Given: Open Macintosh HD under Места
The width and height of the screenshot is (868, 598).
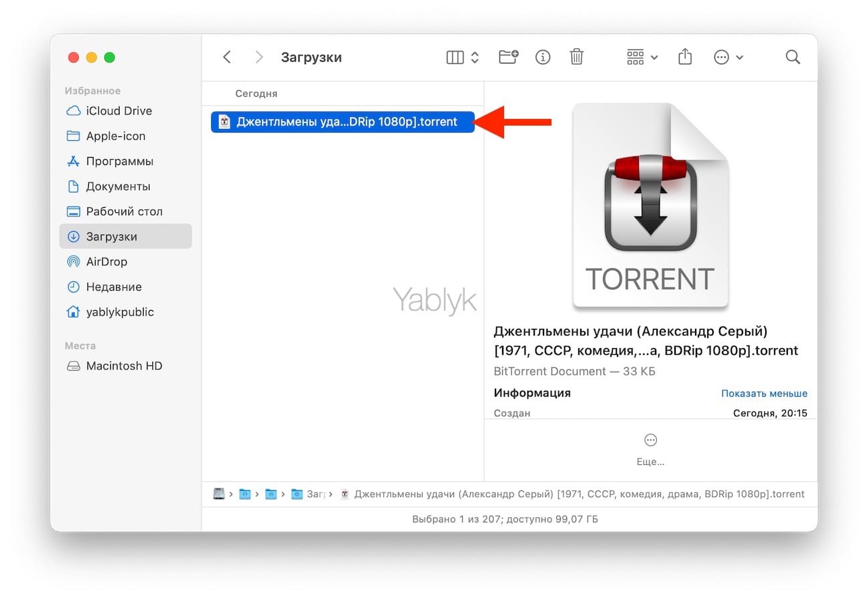Looking at the screenshot, I should [x=124, y=366].
